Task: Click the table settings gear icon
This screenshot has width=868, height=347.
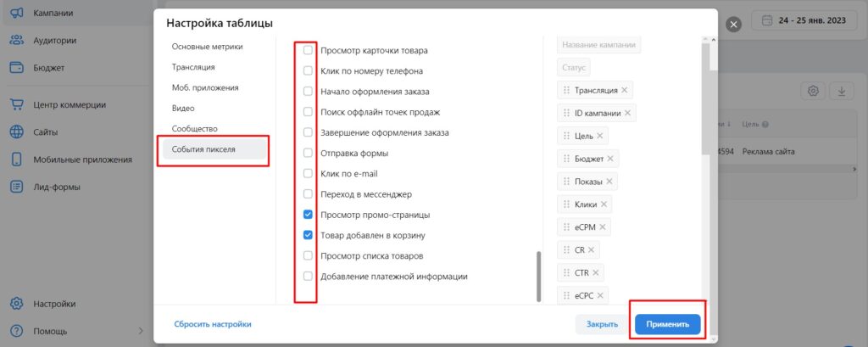Action: [813, 92]
